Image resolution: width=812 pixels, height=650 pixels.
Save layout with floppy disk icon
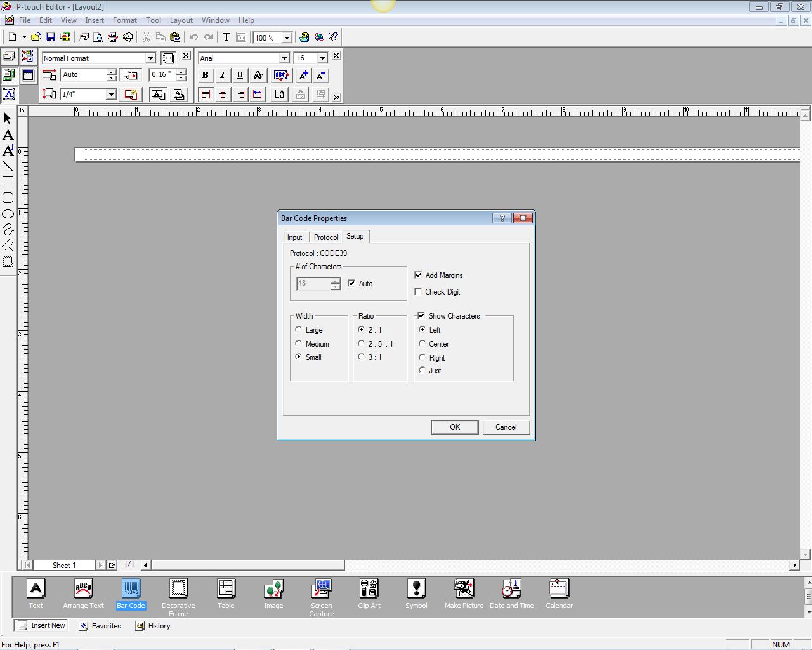(x=51, y=37)
